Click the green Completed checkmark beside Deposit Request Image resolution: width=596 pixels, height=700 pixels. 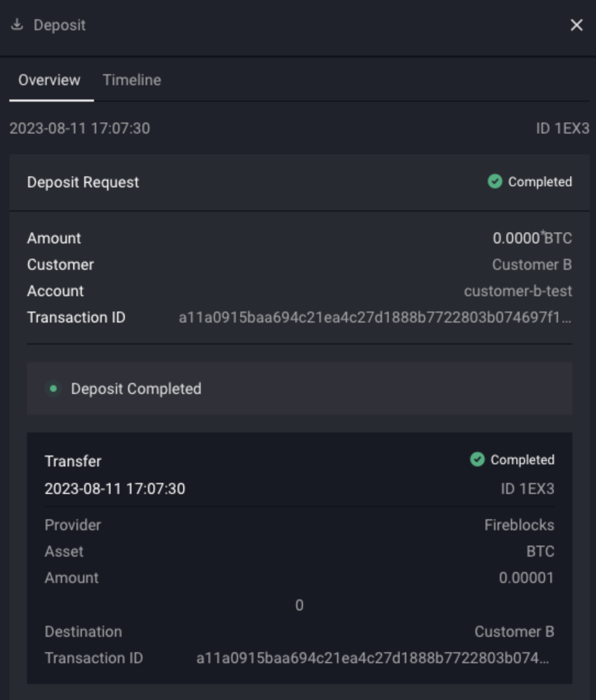tap(495, 181)
